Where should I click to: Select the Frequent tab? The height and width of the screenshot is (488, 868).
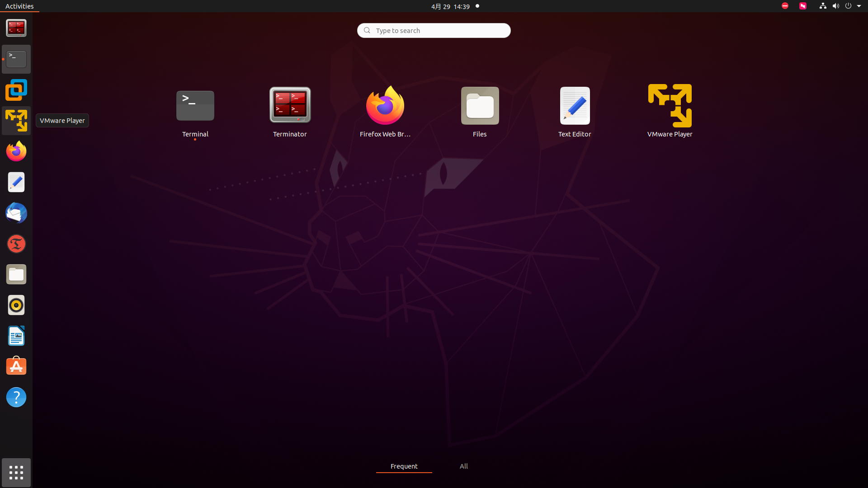[404, 466]
